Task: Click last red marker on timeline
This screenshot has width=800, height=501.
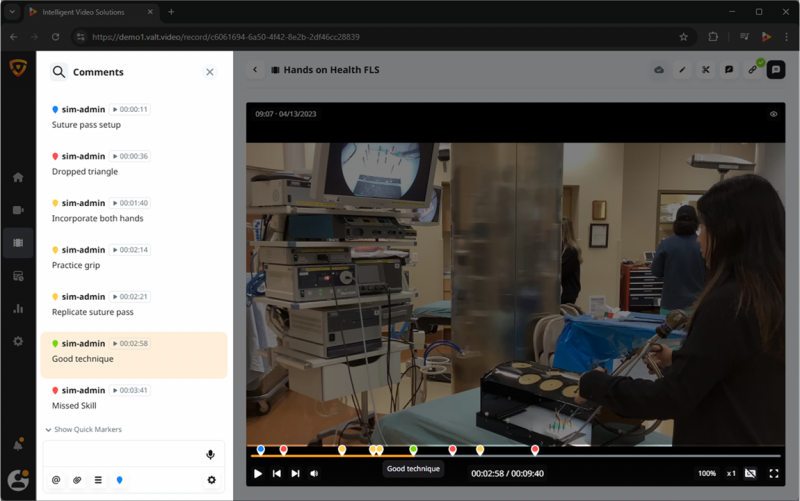Action: 535,450
